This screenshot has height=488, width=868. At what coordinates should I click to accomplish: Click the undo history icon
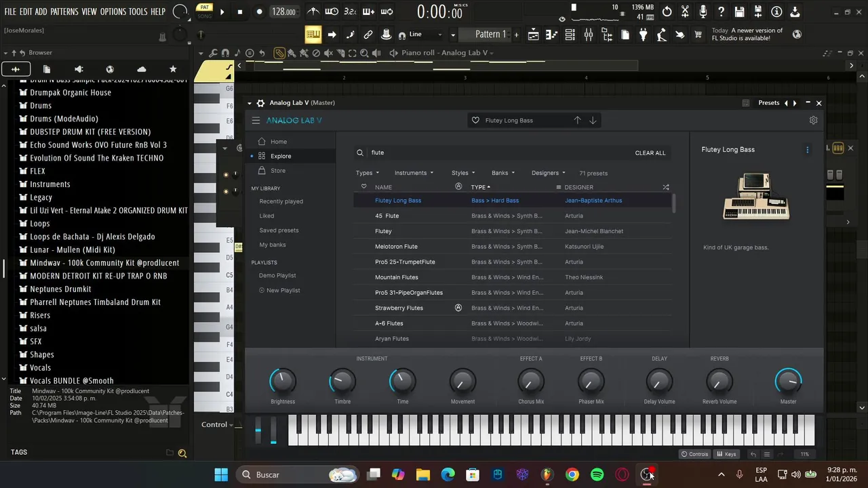tap(667, 12)
